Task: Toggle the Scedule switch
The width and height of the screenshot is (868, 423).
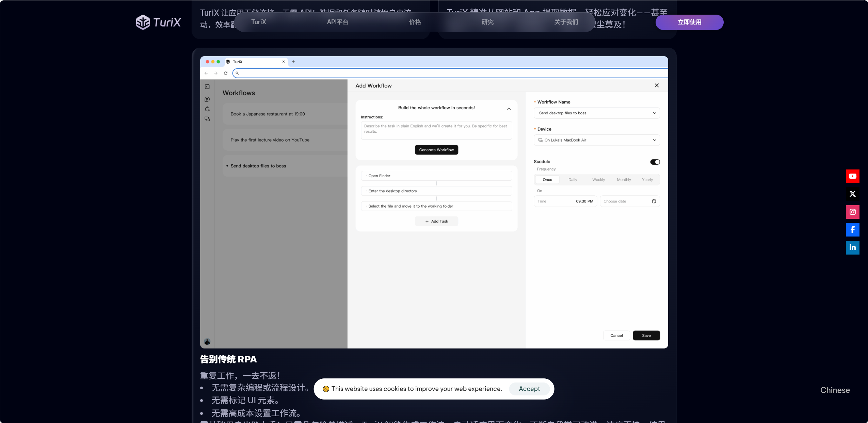Action: click(x=655, y=162)
